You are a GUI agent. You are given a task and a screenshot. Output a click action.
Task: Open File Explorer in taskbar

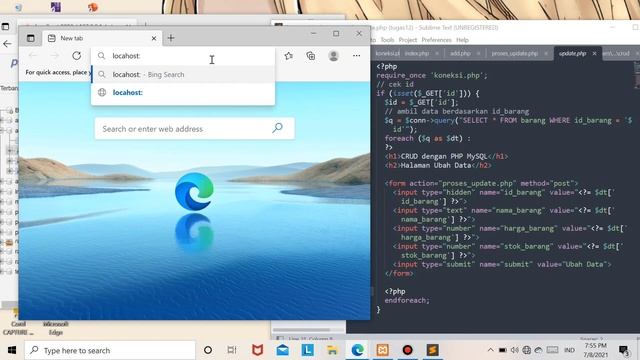tap(332, 350)
